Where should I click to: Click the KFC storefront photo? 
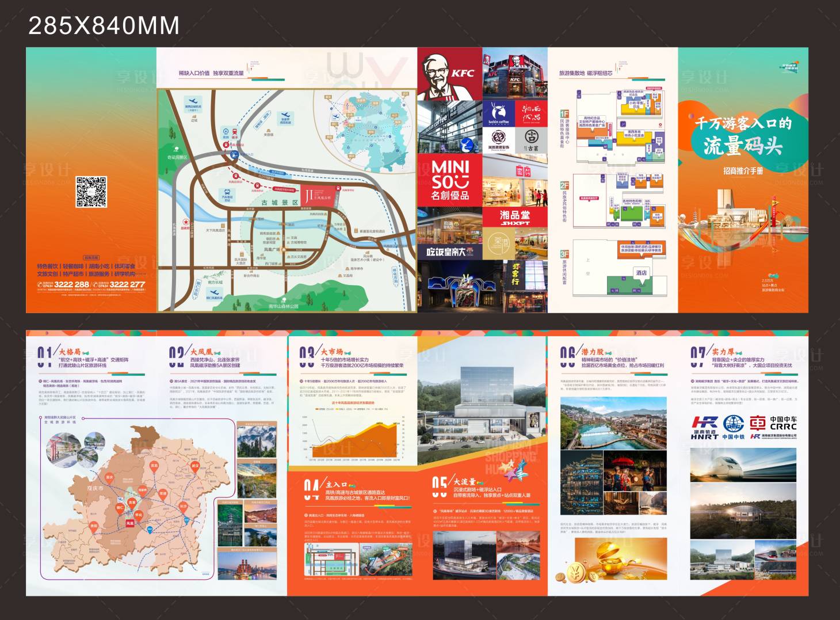tap(515, 74)
